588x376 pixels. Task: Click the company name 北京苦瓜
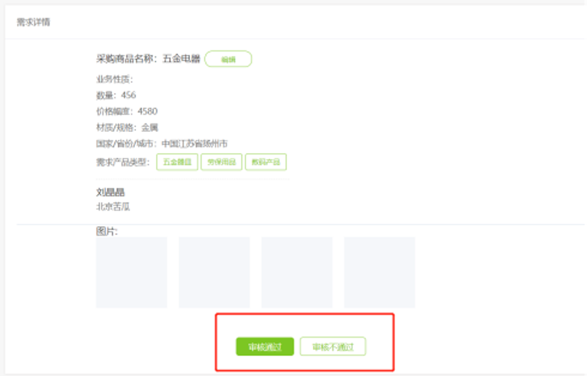pyautogui.click(x=113, y=207)
